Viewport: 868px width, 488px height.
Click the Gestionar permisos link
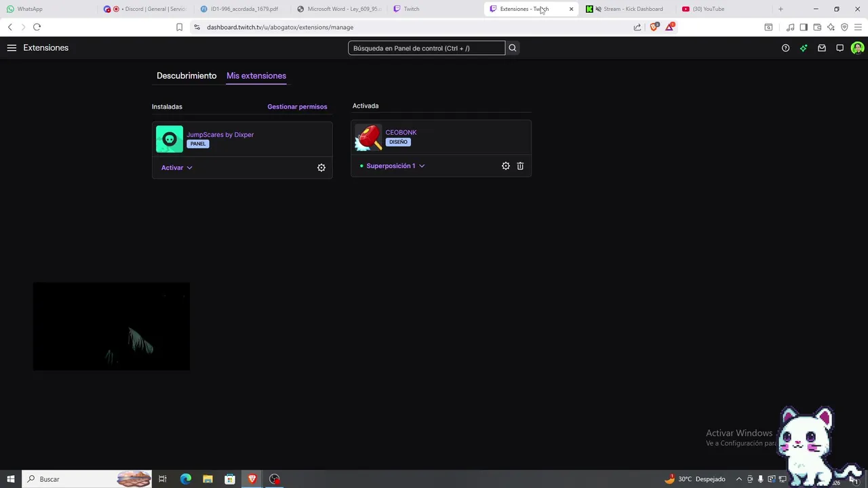pyautogui.click(x=297, y=106)
